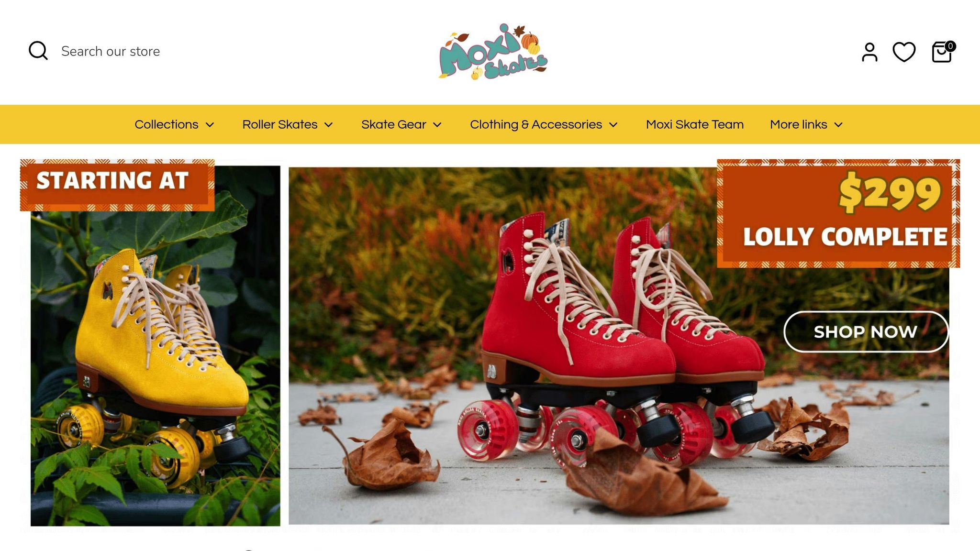980x551 pixels.
Task: Open the Collections menu item
Action: coord(166,124)
